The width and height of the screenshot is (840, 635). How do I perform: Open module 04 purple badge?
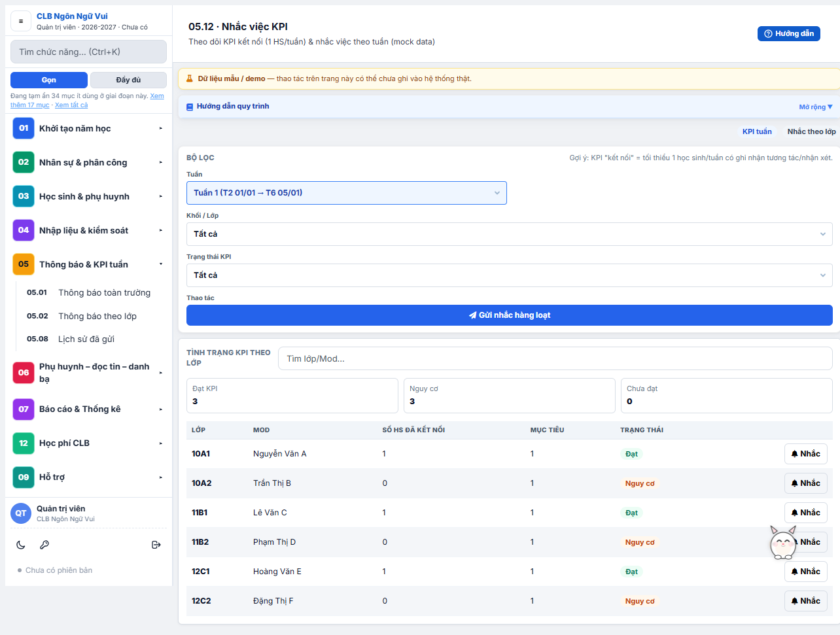pos(24,230)
